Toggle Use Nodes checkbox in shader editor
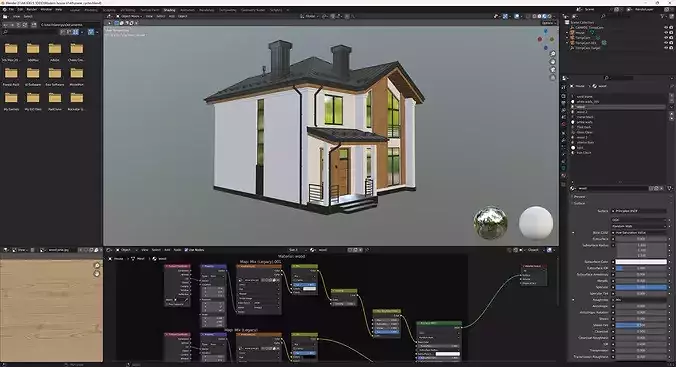 pos(187,250)
